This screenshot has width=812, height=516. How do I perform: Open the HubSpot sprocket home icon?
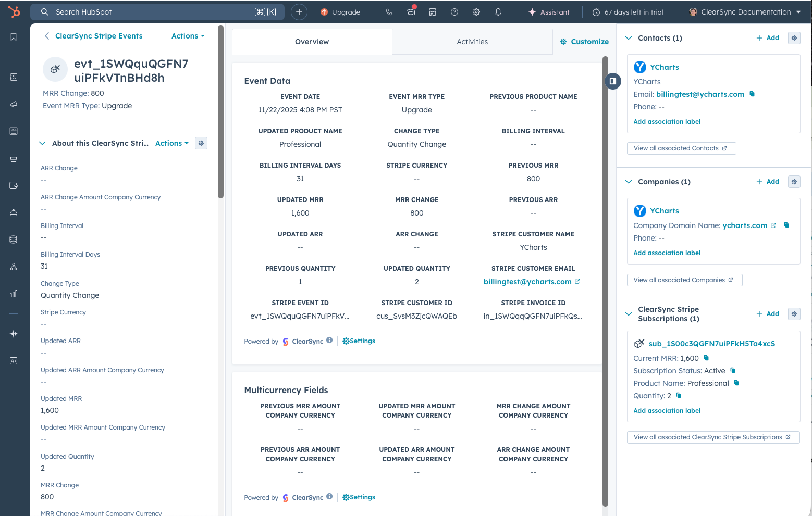pos(14,11)
